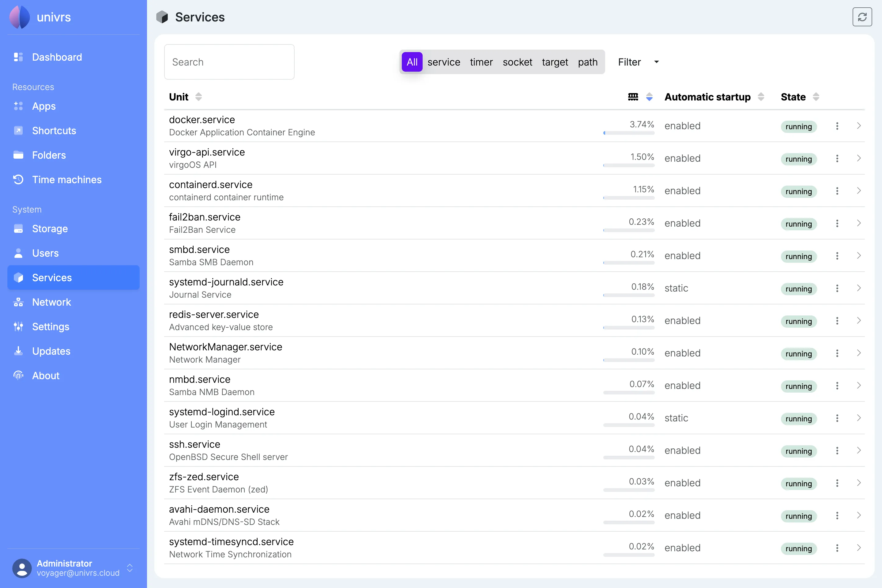Open Network in the sidebar
The width and height of the screenshot is (882, 588).
[x=73, y=302]
